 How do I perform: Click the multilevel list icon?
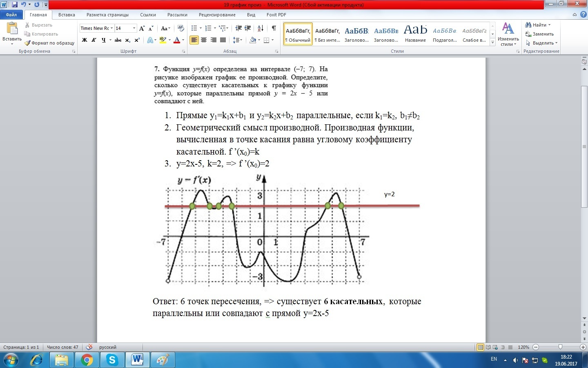click(x=223, y=28)
